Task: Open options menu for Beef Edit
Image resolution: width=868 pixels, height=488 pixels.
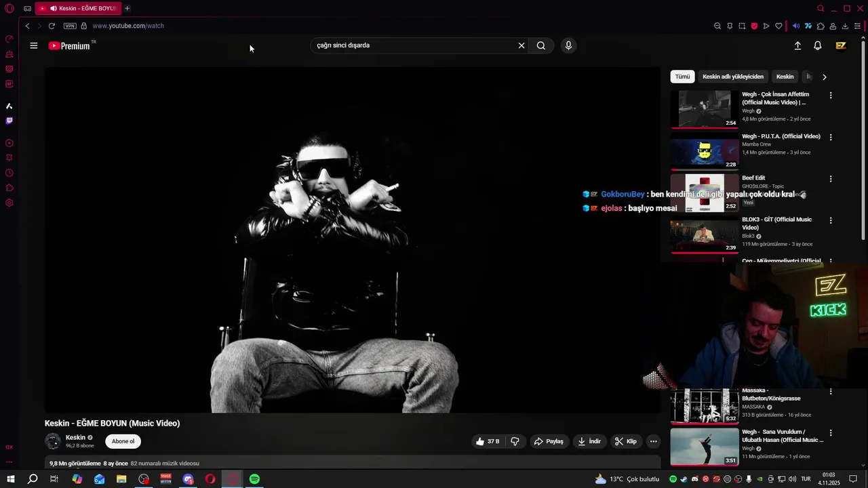Action: coord(831,179)
